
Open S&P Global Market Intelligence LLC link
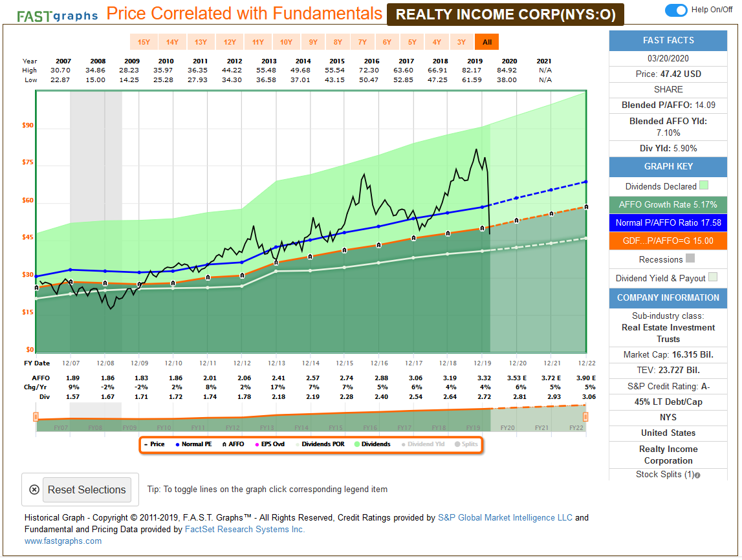point(505,519)
